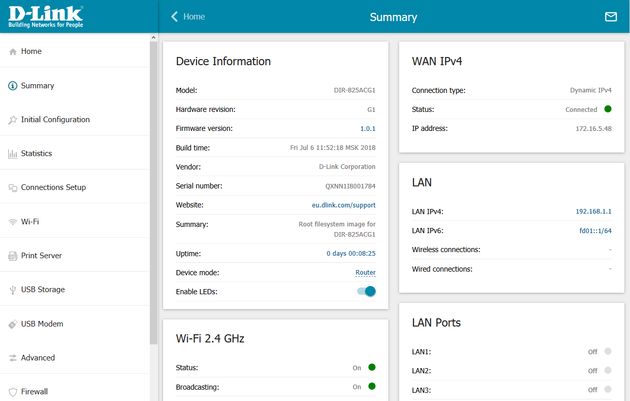630x401 pixels.
Task: Click the WAN IPv4 heading
Action: pyautogui.click(x=437, y=61)
